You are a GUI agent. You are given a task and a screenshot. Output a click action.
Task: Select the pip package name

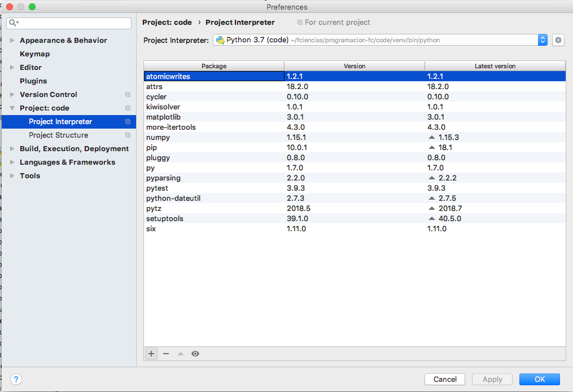point(151,147)
